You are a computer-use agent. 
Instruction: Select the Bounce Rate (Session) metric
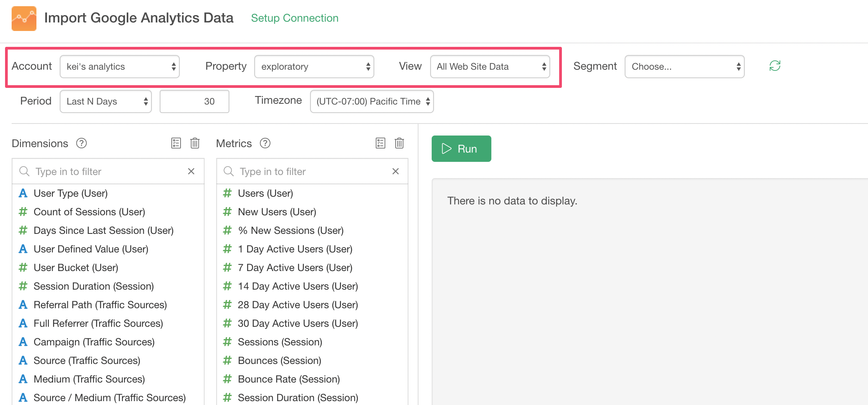(312, 379)
